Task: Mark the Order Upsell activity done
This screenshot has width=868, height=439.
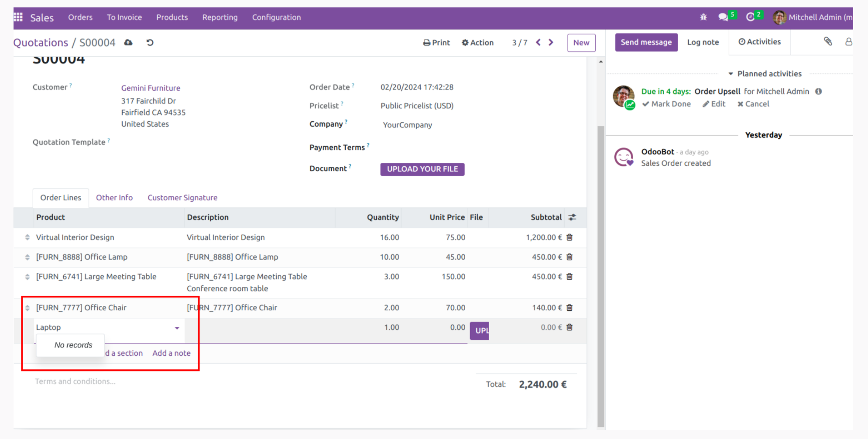Action: click(666, 104)
